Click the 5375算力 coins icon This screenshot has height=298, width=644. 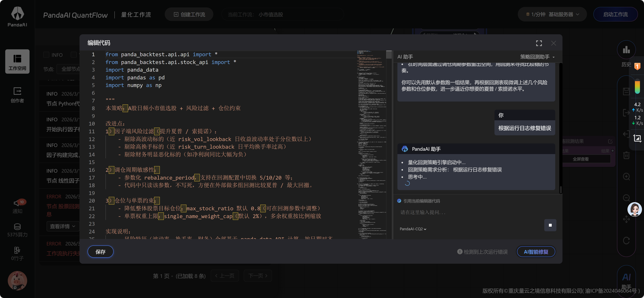pyautogui.click(x=17, y=227)
